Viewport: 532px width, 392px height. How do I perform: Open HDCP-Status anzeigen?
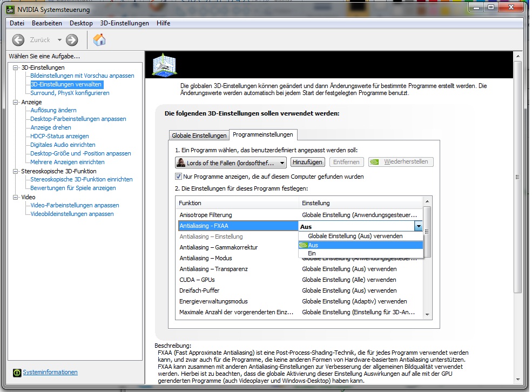[59, 136]
